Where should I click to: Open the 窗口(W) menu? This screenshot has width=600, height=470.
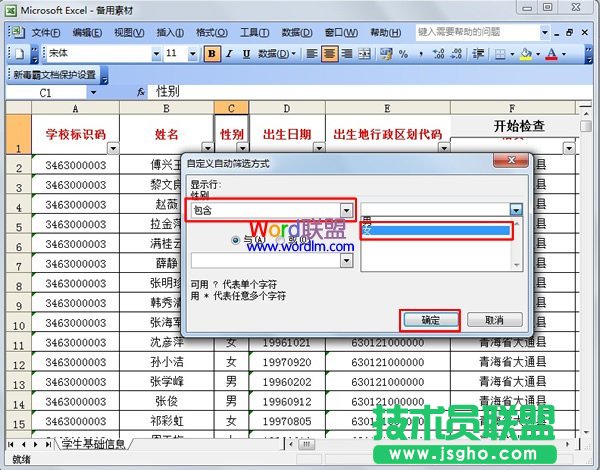[341, 33]
